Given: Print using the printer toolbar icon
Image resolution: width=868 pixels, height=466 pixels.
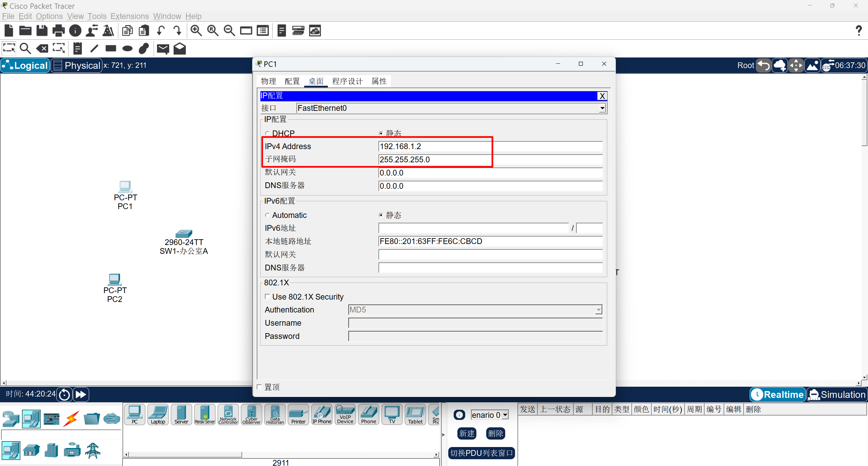Looking at the screenshot, I should coord(59,31).
